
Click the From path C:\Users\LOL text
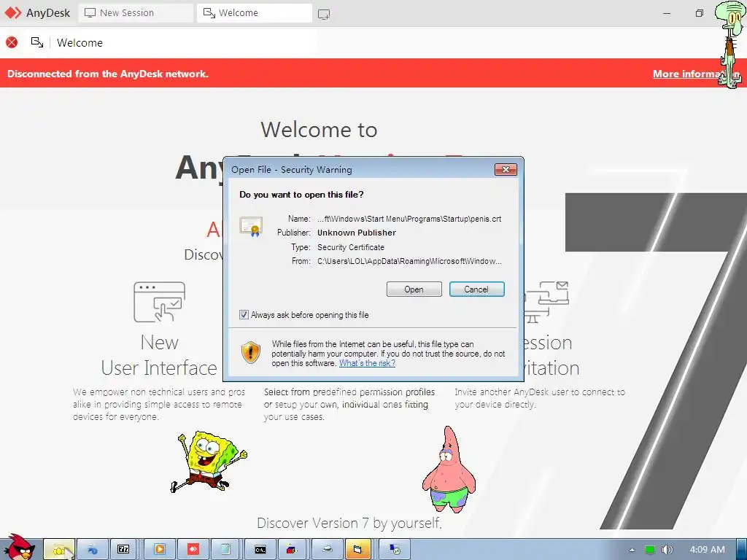tap(409, 261)
